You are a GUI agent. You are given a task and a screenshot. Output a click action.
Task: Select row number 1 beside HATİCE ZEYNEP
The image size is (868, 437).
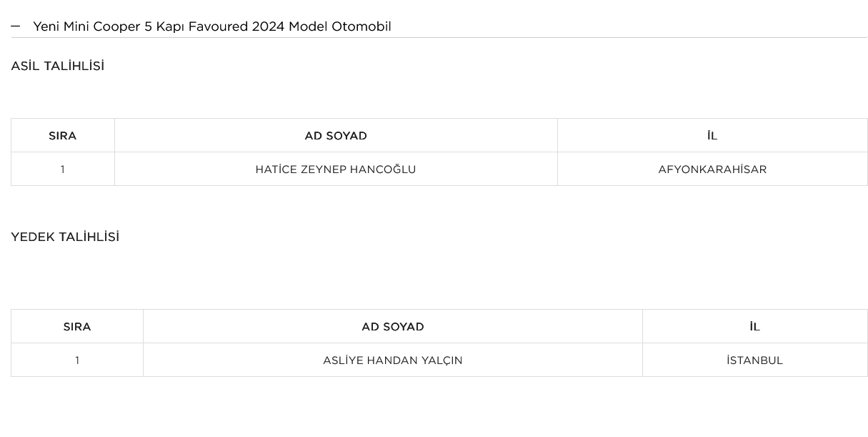[x=62, y=170]
